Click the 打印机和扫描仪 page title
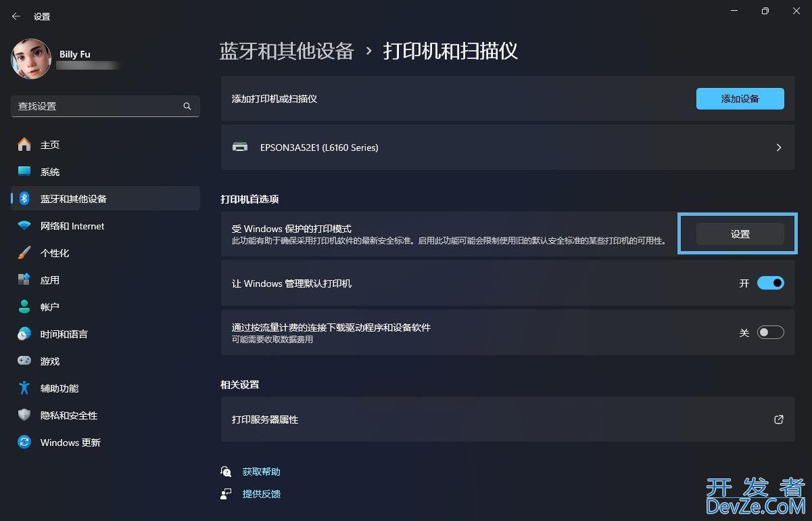 point(450,51)
